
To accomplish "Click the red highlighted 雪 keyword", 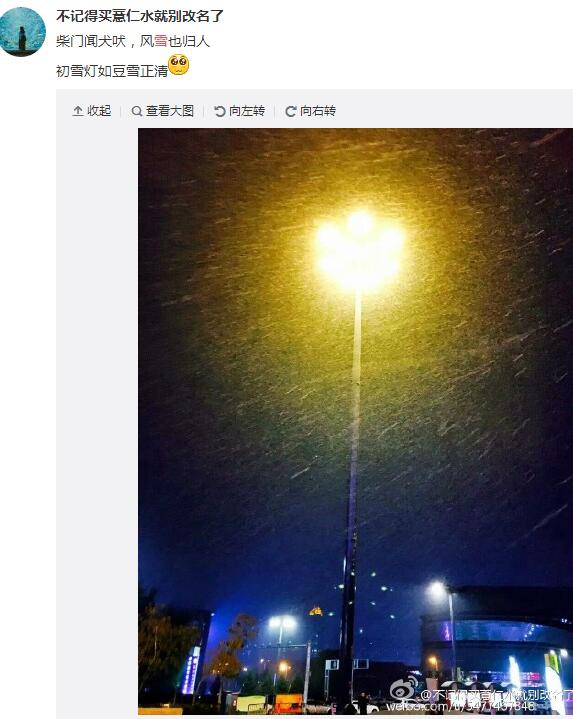I will click(160, 41).
